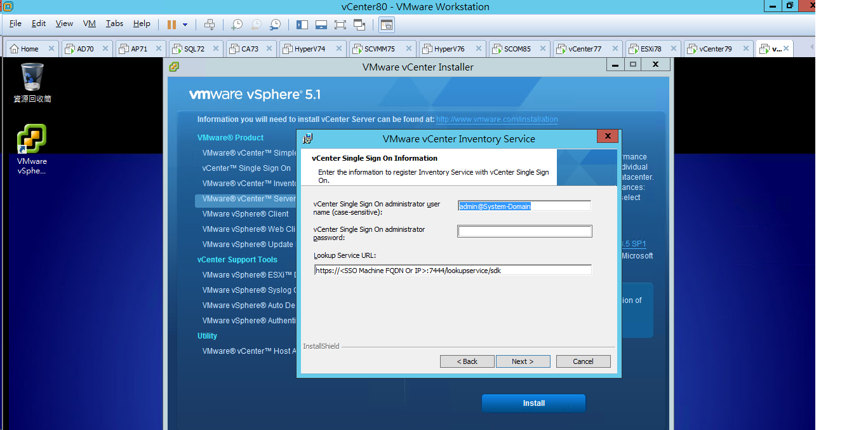This screenshot has width=868, height=430.
Task: Open the File menu
Action: click(x=15, y=24)
